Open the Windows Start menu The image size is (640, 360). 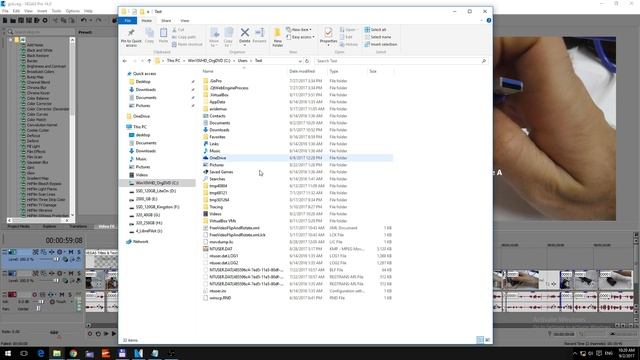click(8, 353)
